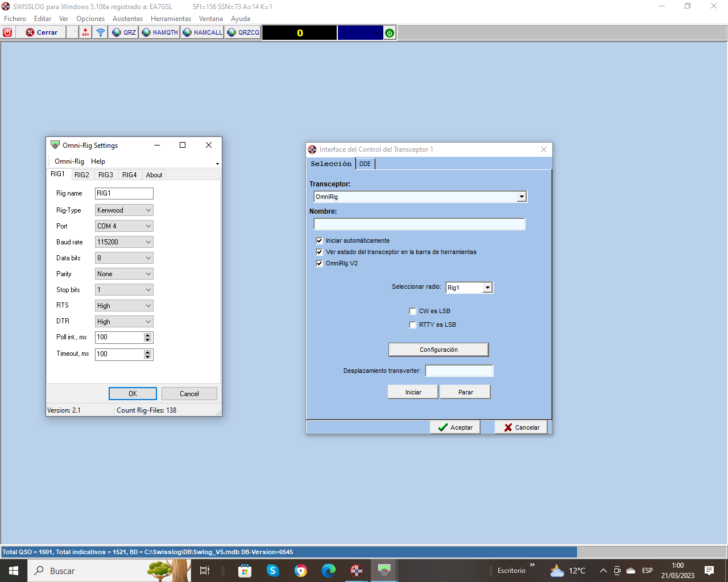
Task: Open Microsoft Store from taskbar
Action: point(245,571)
